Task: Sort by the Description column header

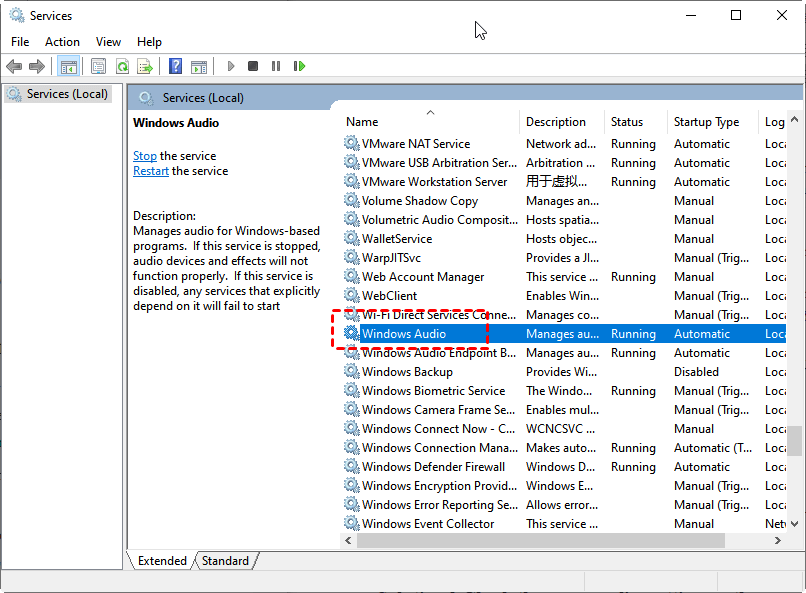Action: coord(561,122)
